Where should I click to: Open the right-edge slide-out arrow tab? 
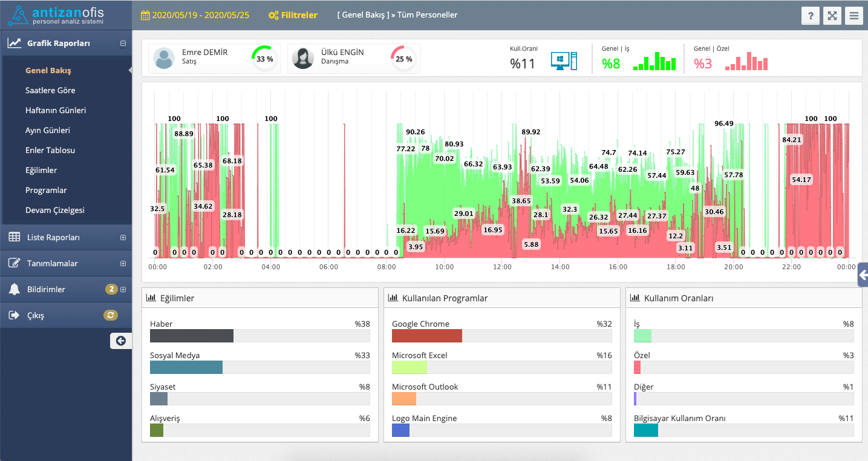pyautogui.click(x=863, y=275)
